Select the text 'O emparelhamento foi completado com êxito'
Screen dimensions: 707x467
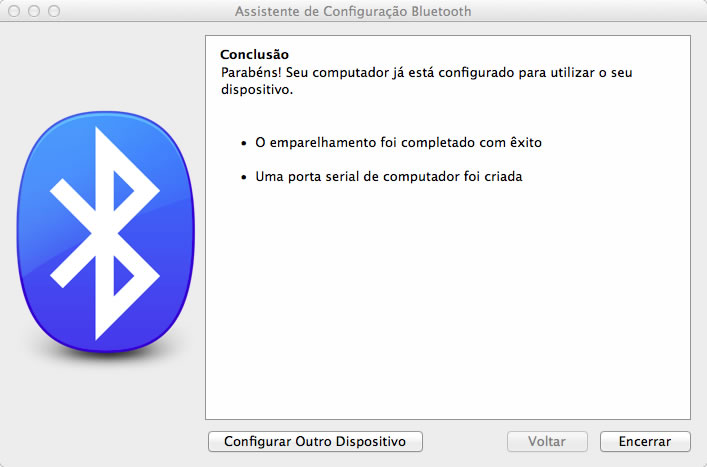pyautogui.click(x=398, y=142)
